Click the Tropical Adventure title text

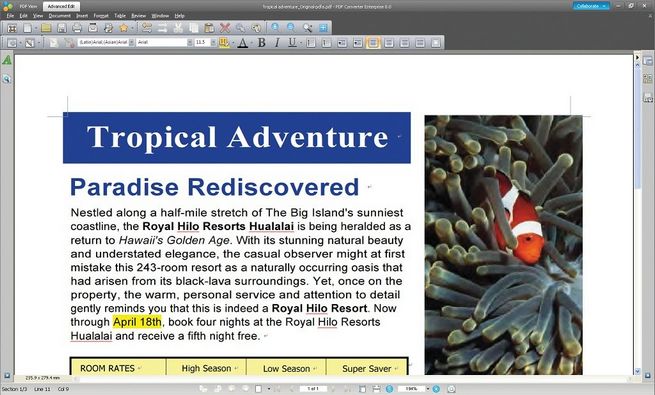click(237, 137)
